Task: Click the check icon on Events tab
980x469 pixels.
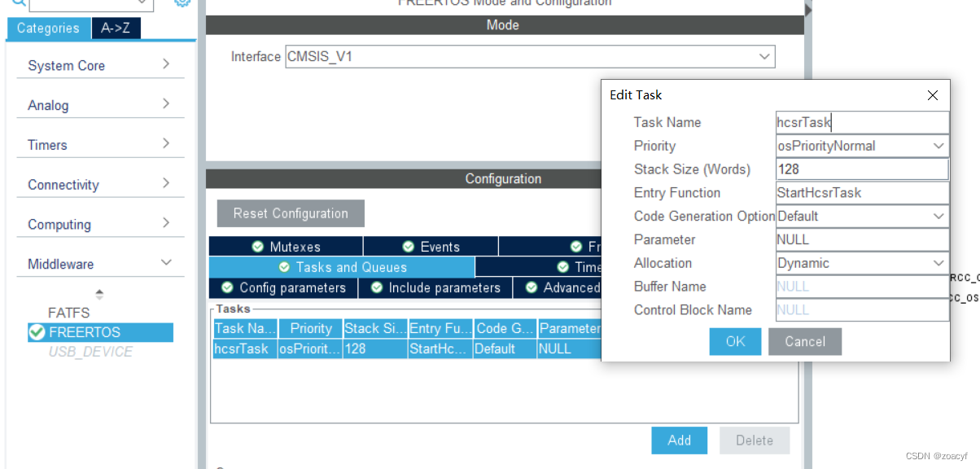Action: coord(409,247)
